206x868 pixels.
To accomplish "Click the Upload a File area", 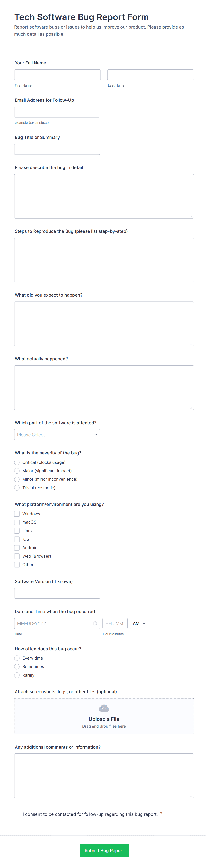I will [x=104, y=716].
